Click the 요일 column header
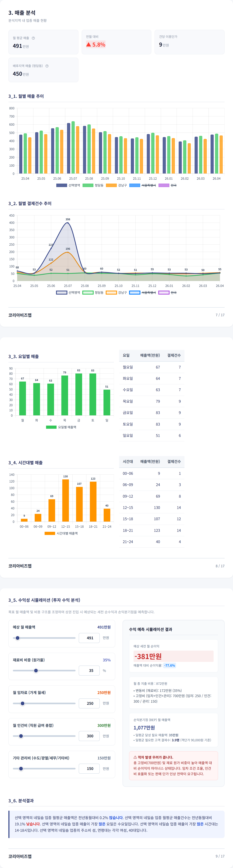 [x=126, y=356]
